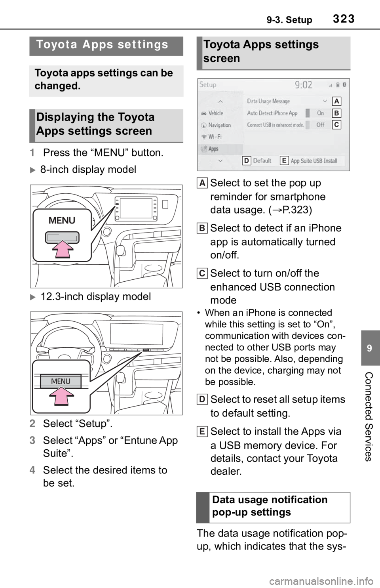Image resolution: width=380 pixels, height=588 pixels.
Task: Click the MENU button in 12.3-inch illustration
Action: click(61, 381)
